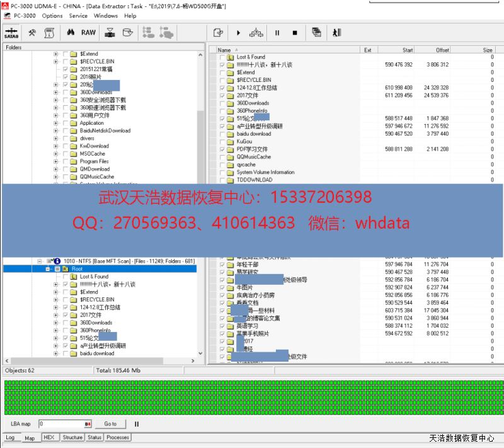Viewport: 504px width, 448px height.
Task: Click the green LBA sector map
Action: pos(252,397)
